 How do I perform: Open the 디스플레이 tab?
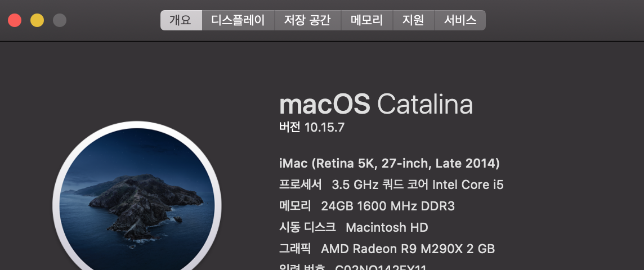click(x=238, y=21)
